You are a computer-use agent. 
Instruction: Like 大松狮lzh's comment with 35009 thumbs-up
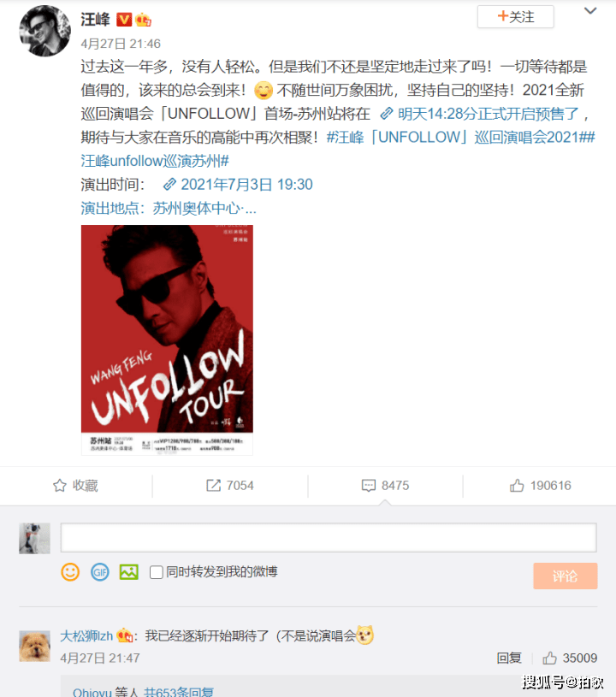point(550,658)
